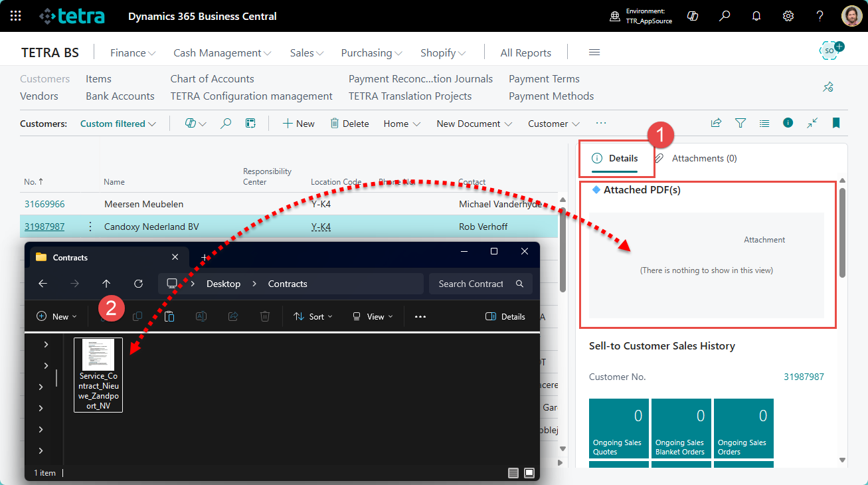
Task: Open the Custom filtered views dropdown
Action: 118,124
